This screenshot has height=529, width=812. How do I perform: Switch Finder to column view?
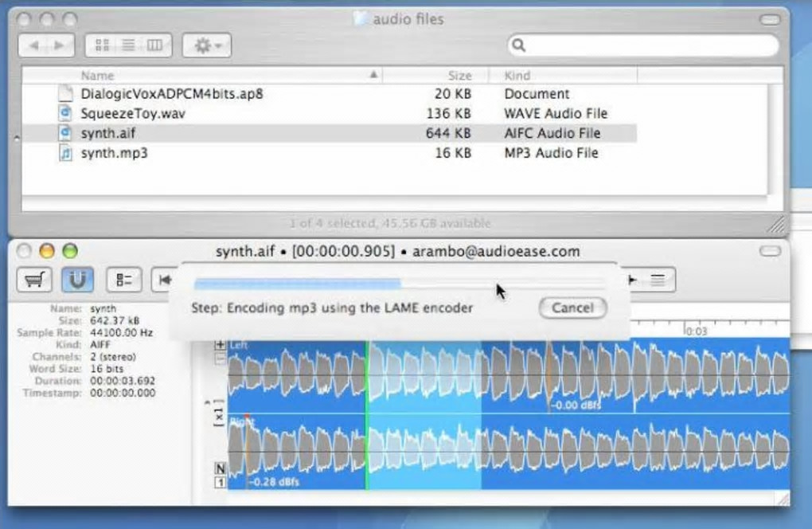155,45
